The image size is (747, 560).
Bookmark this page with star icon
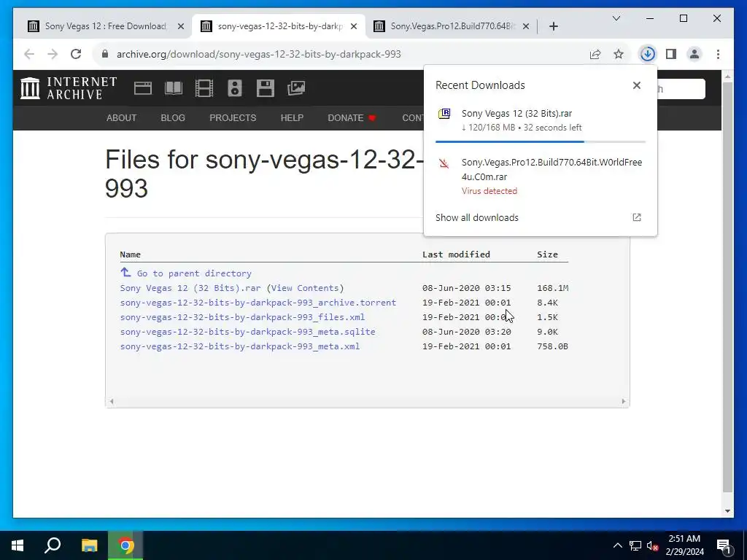(x=619, y=54)
